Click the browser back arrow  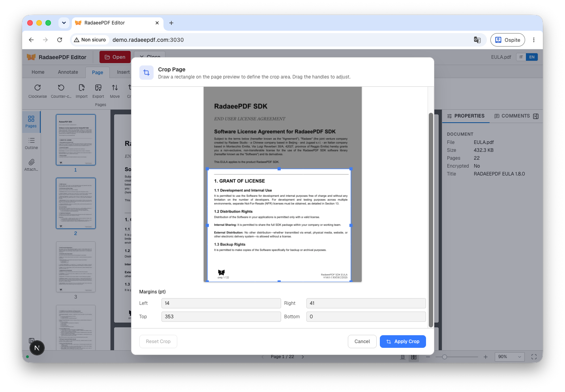tap(31, 40)
